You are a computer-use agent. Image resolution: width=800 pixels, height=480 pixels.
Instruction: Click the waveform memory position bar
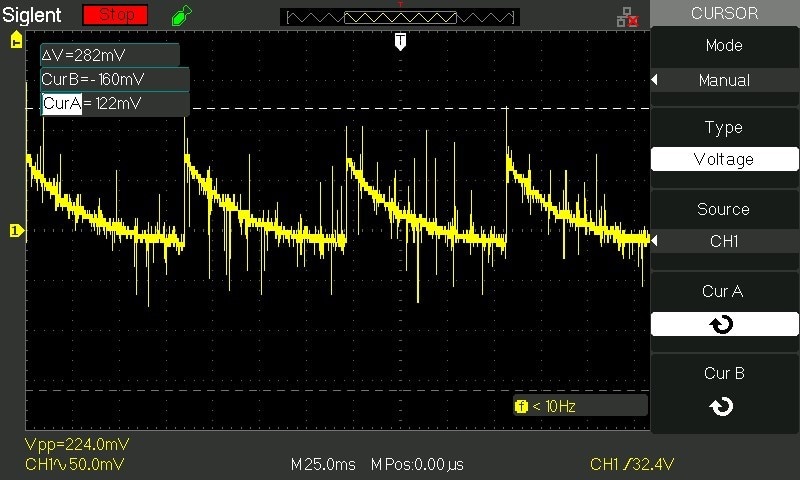400,17
